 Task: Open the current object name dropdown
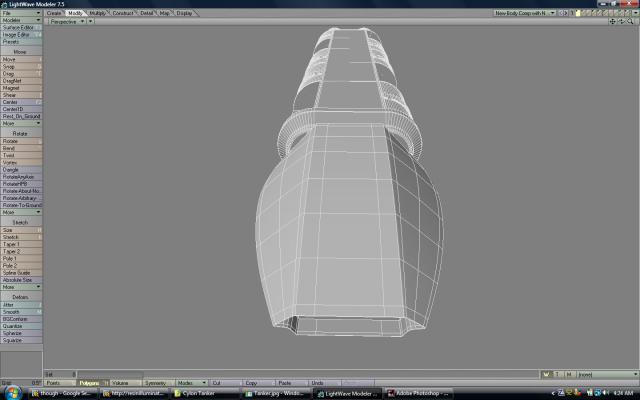coord(523,13)
